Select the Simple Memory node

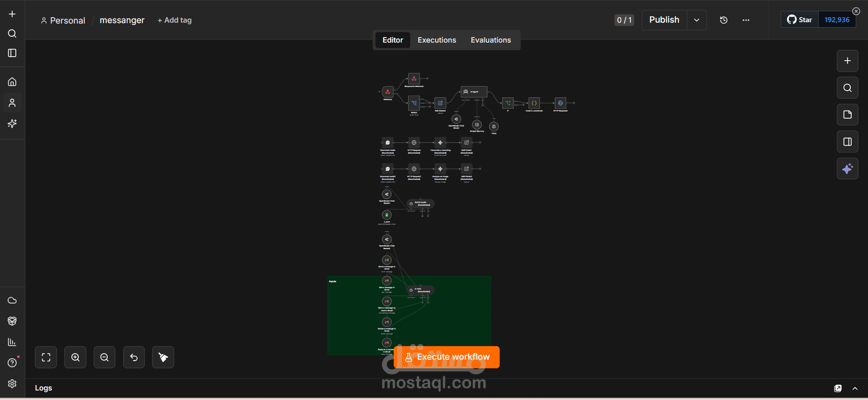[x=477, y=125]
